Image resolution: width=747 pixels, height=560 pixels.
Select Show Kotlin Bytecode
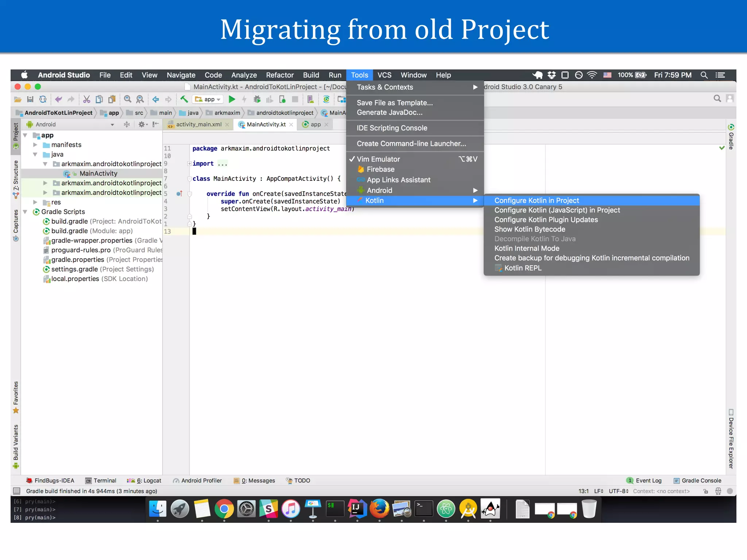pos(591,229)
